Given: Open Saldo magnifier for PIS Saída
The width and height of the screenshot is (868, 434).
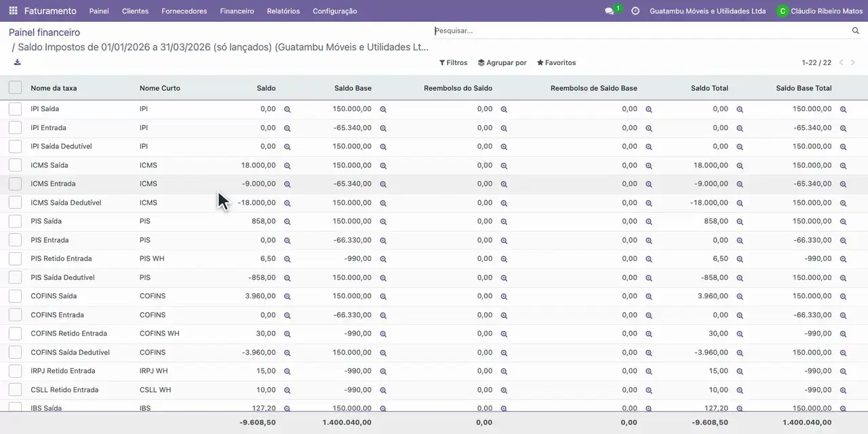Looking at the screenshot, I should (x=287, y=222).
